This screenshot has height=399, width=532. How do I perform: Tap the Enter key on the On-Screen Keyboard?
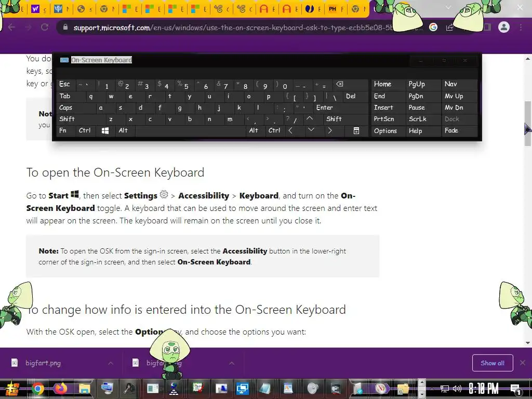[x=340, y=108]
